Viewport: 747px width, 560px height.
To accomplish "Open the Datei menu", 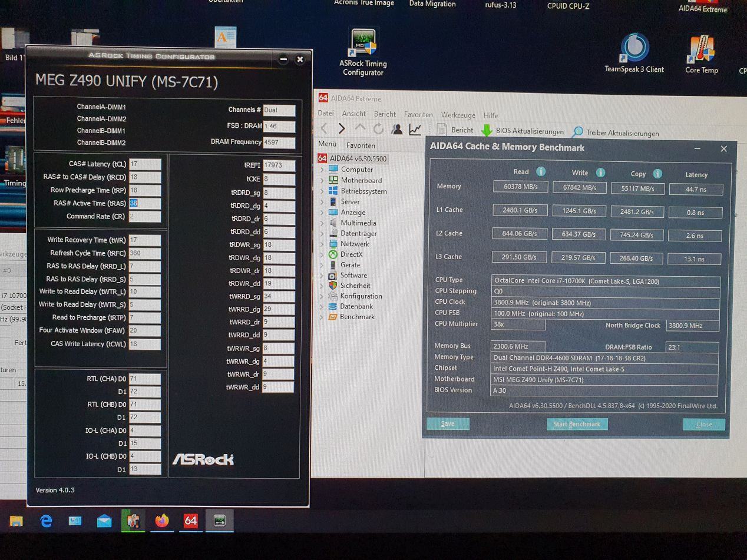I will [x=325, y=113].
